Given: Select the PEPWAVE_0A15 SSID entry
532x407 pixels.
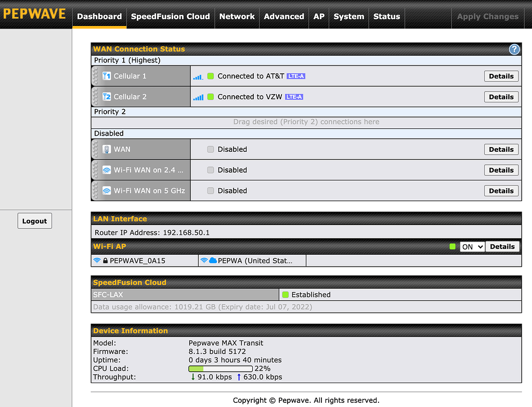Looking at the screenshot, I should pos(137,260).
